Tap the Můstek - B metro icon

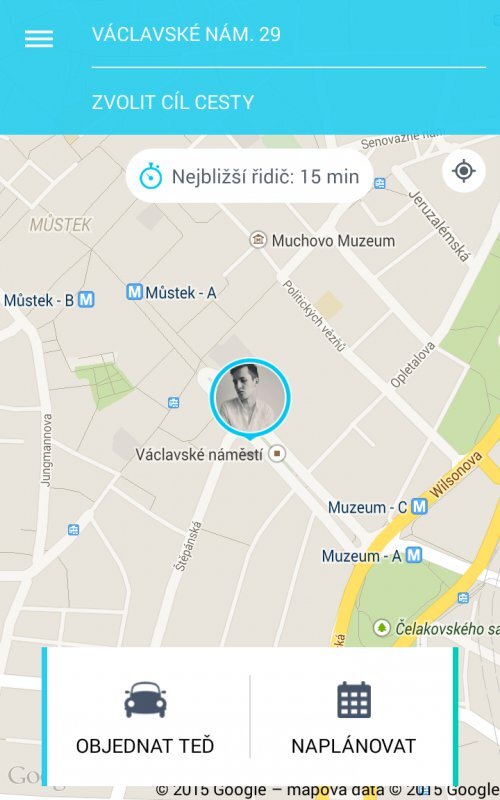coord(86,299)
